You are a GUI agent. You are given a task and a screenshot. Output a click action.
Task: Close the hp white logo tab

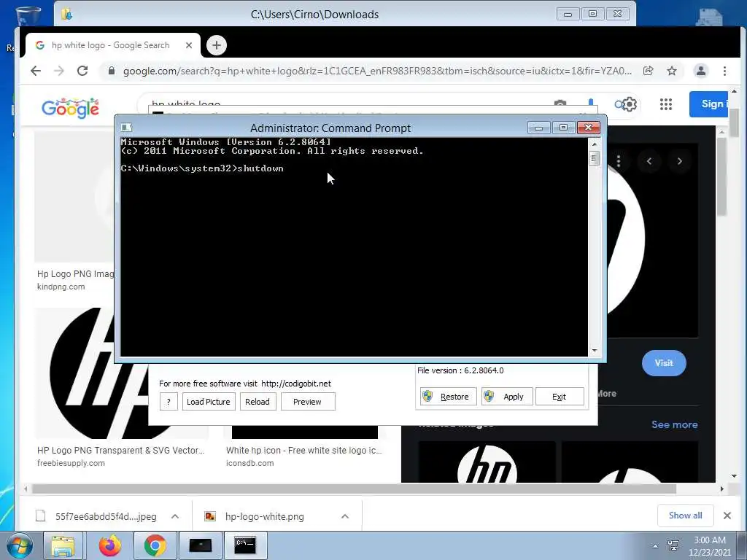point(189,45)
